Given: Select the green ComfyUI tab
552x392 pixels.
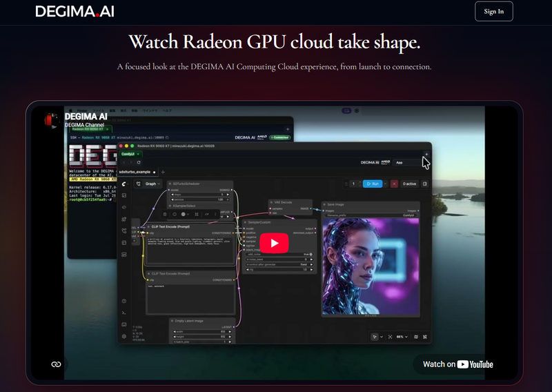Looking at the screenshot, I should (130, 154).
